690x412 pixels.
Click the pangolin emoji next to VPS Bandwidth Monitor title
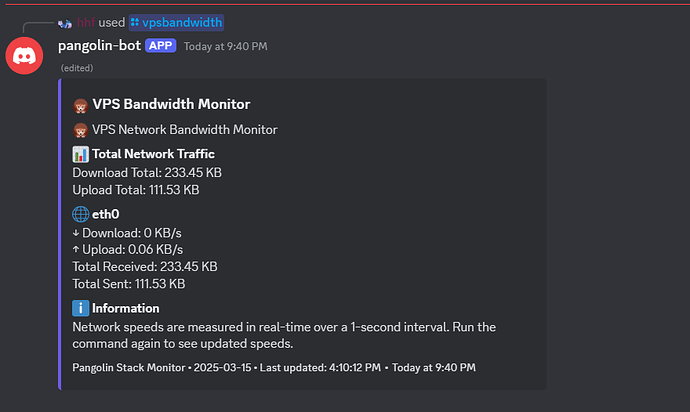(80, 106)
